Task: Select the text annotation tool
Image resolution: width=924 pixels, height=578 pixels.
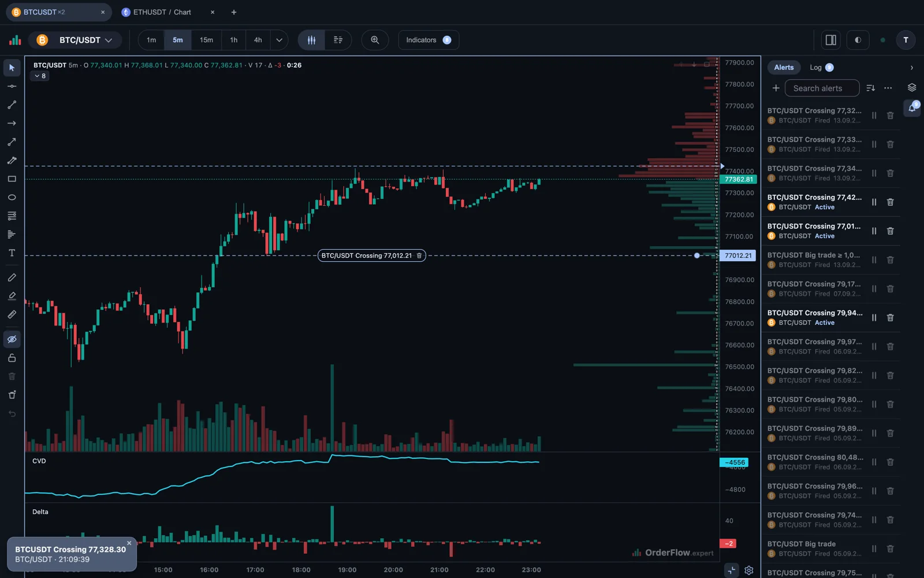Action: click(x=12, y=253)
